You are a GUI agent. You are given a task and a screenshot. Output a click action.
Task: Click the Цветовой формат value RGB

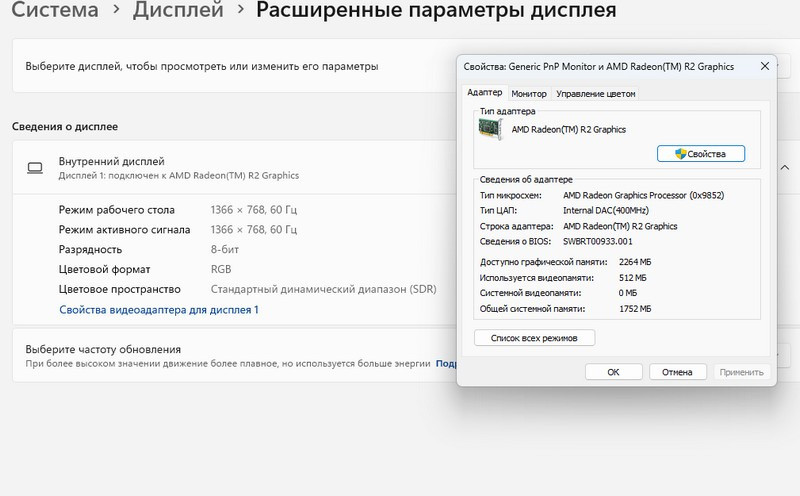(221, 269)
